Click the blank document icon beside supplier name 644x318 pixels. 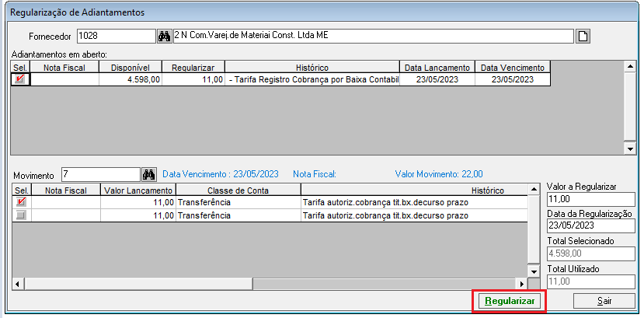click(582, 37)
